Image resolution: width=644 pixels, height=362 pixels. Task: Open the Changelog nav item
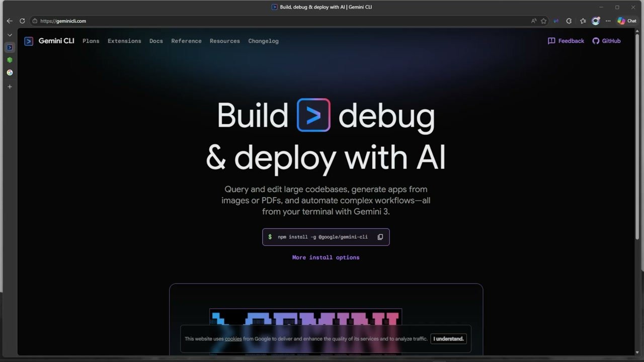point(263,41)
